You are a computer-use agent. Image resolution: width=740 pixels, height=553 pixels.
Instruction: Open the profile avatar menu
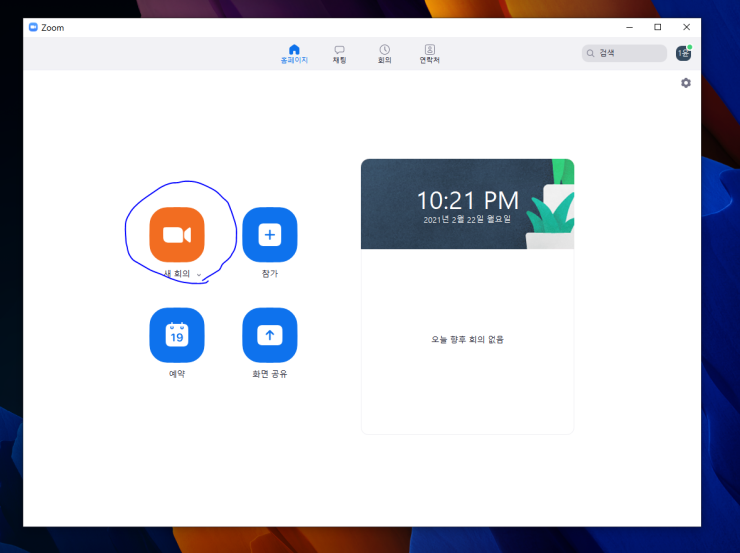coord(683,53)
